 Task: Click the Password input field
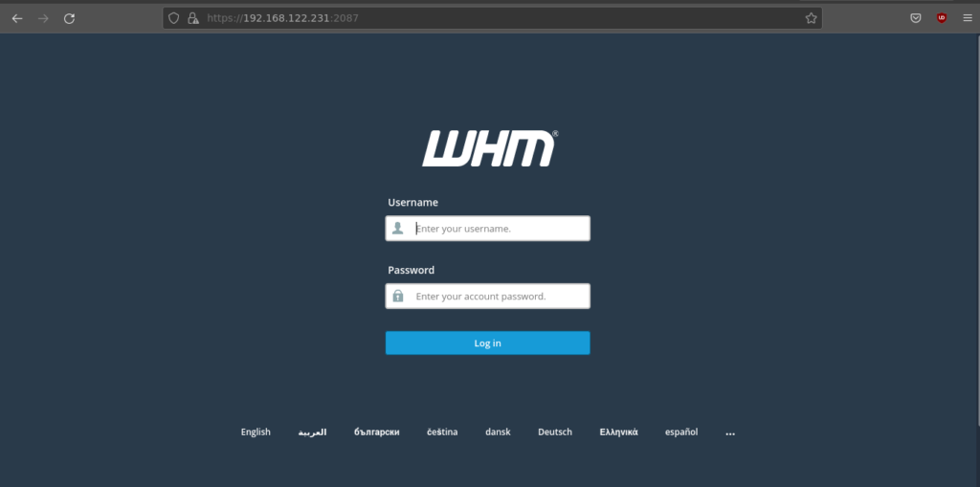(487, 296)
